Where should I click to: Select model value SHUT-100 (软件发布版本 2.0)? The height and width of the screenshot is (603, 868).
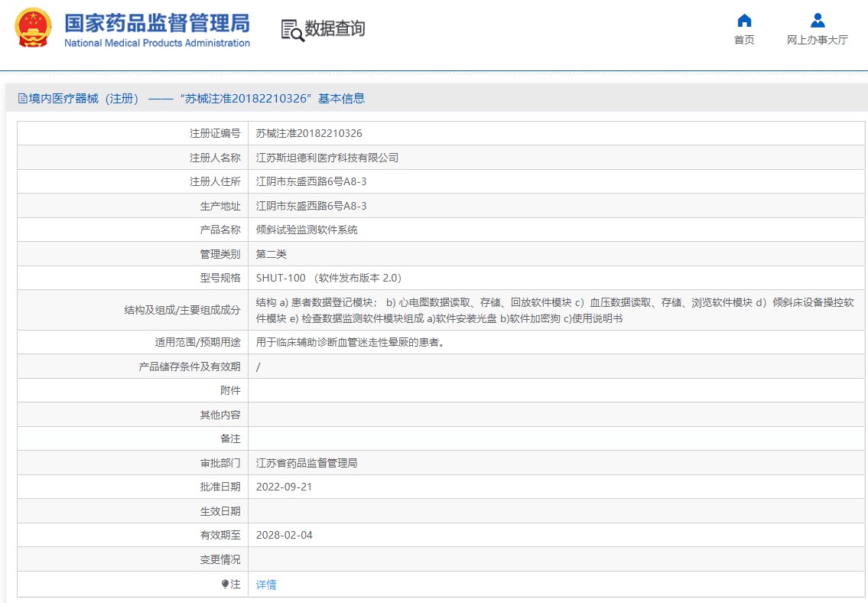[329, 278]
